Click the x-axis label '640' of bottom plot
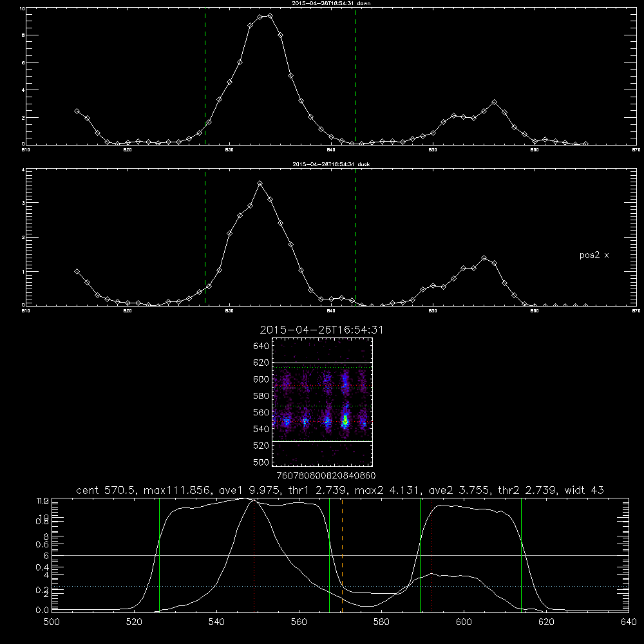644x644 pixels. point(629,622)
